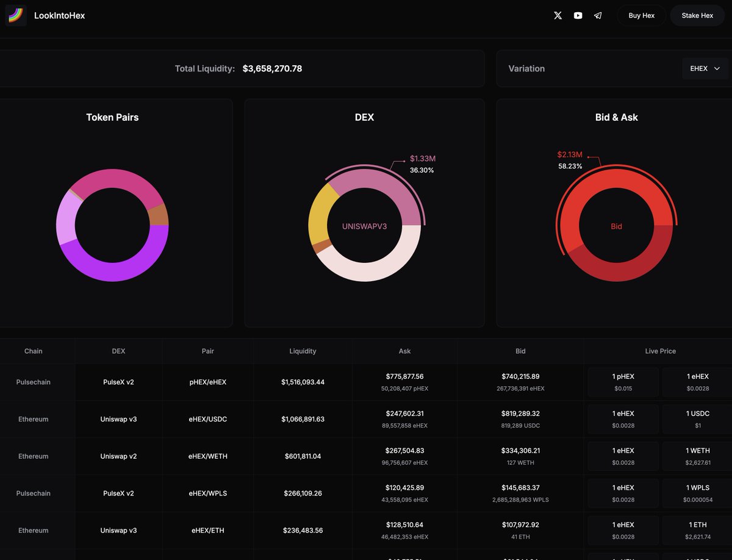Sort table by the DEX column header
Screen dimensions: 732x560
(119, 351)
